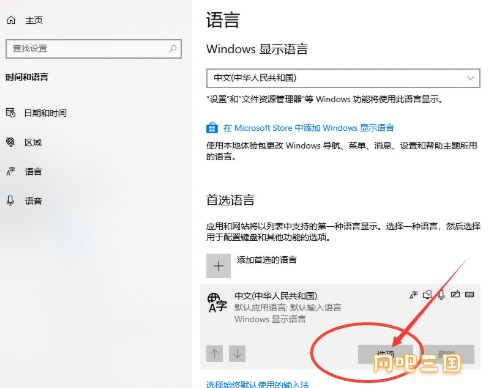Screen dimensions: 492x388
Task: Click the handwriting feature icon in 中文 row
Action: coord(455,294)
